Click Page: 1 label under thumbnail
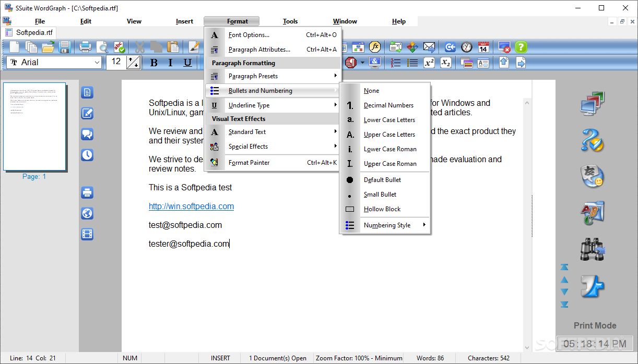The image size is (638, 364). coord(34,177)
